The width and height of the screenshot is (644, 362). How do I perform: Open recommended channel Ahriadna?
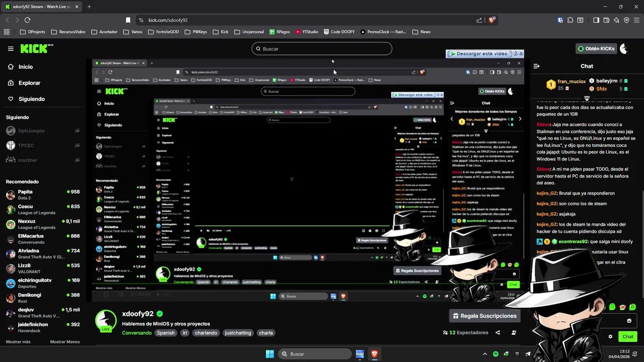(x=43, y=253)
